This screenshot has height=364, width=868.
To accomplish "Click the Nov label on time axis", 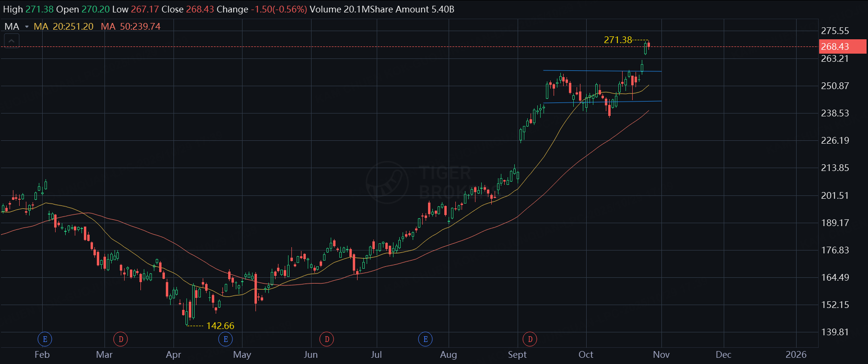I will tap(661, 355).
